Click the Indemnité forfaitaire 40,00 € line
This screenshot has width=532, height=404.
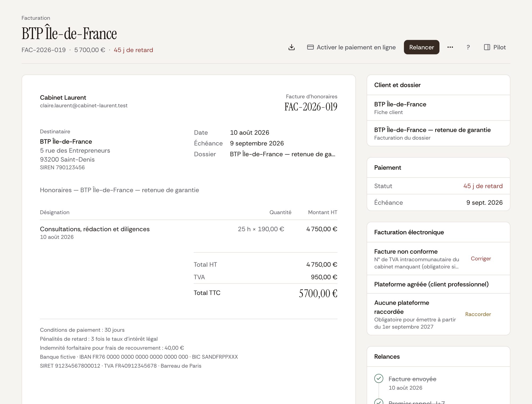(112, 348)
